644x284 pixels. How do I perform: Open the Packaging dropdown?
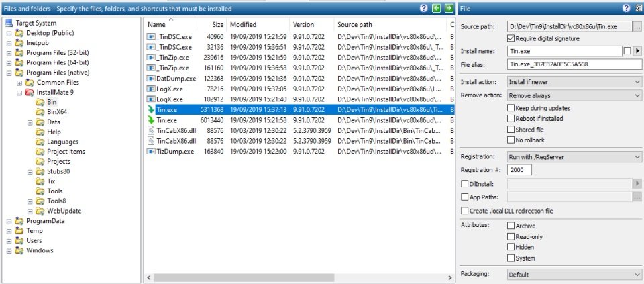(574, 275)
